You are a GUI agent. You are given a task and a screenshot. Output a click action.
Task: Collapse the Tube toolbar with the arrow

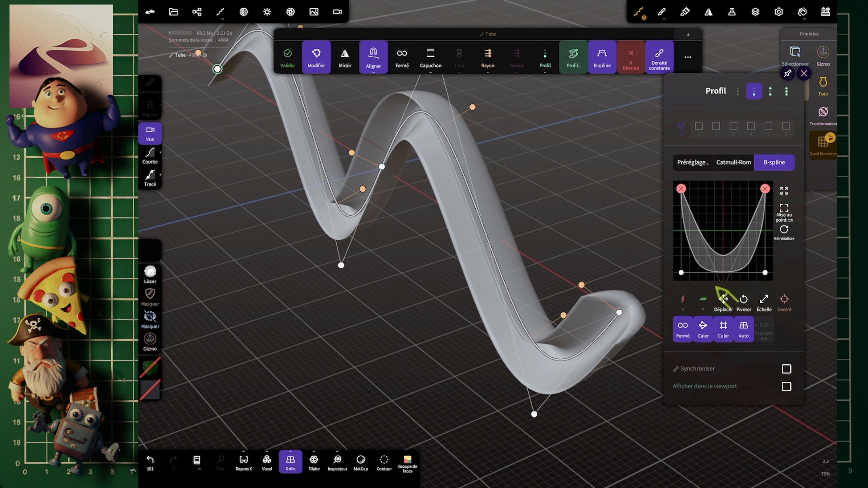click(688, 34)
